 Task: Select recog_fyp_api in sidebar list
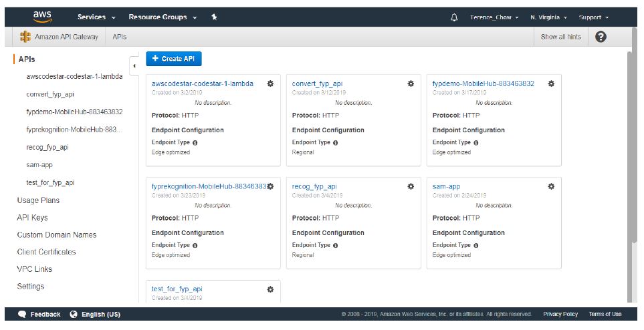(x=47, y=147)
